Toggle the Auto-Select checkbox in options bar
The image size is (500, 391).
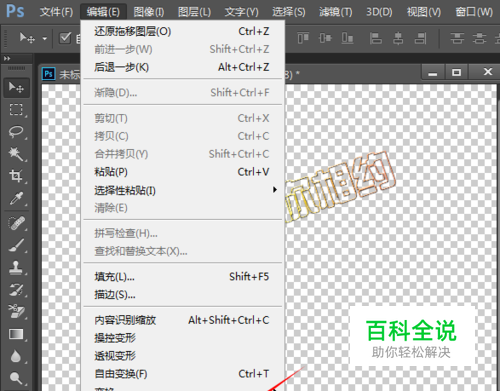click(65, 38)
